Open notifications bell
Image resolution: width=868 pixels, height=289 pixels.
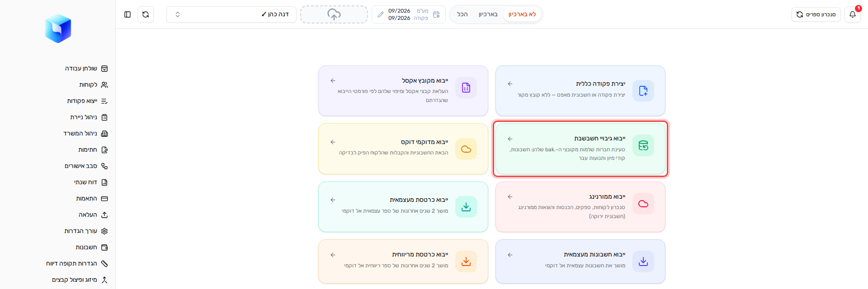[x=853, y=14]
